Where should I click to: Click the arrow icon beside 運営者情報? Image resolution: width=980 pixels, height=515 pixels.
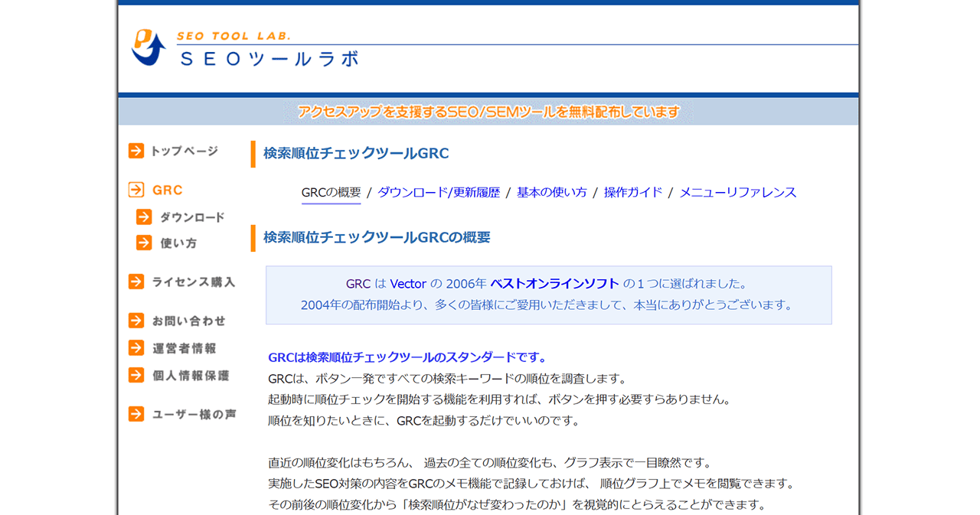click(136, 348)
